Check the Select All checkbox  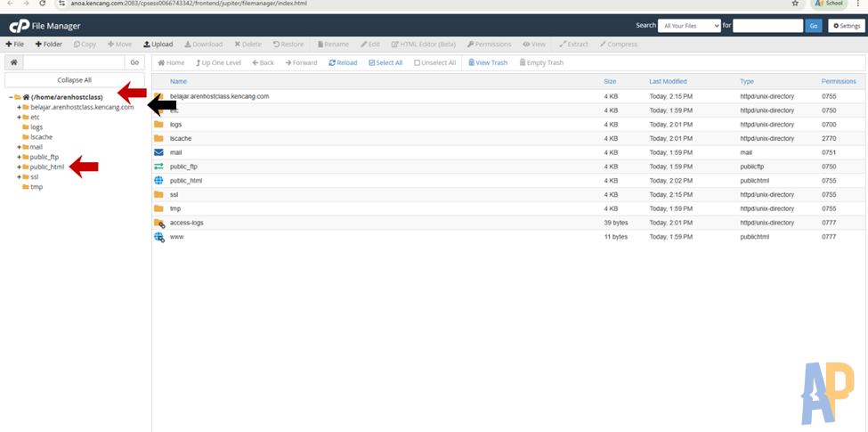tap(385, 62)
